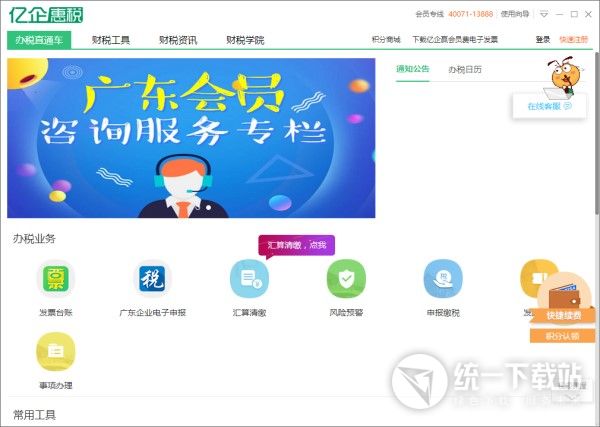Switch to the 财税工具 tab
The width and height of the screenshot is (600, 427).
coord(111,40)
